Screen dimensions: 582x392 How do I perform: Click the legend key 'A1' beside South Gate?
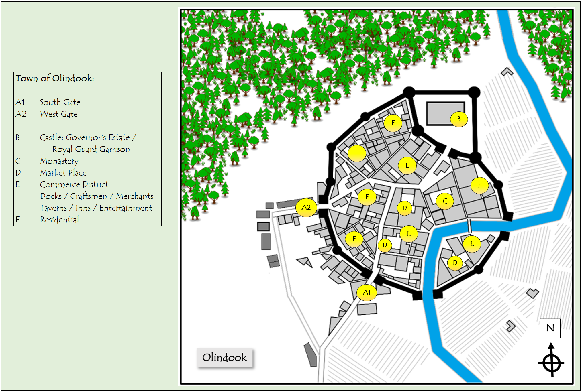point(20,102)
